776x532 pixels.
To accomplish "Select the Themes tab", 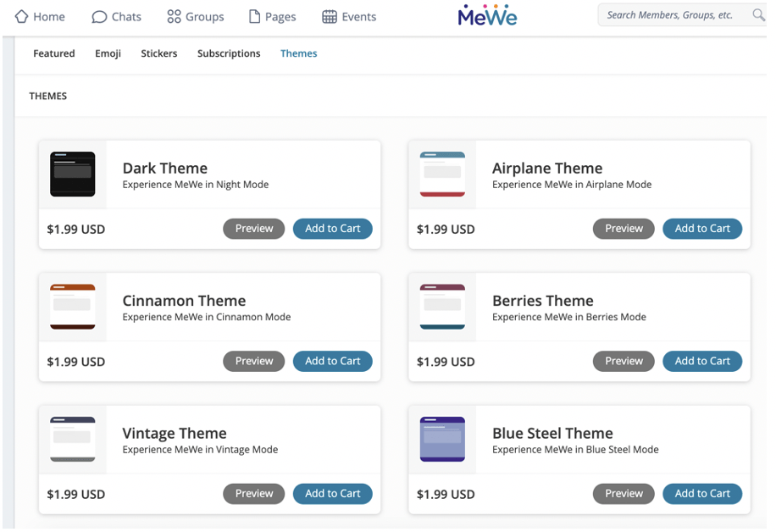I will (x=299, y=53).
